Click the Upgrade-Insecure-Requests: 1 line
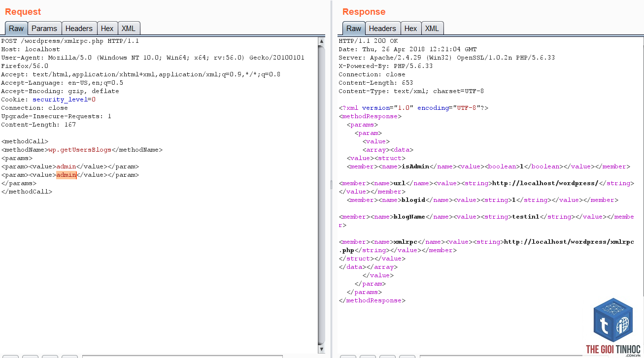The width and height of the screenshot is (644, 358). [56, 116]
